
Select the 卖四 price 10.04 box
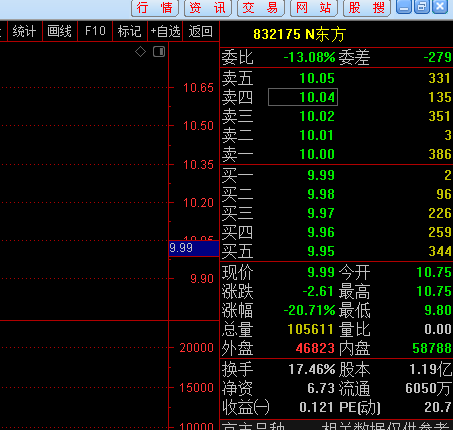(x=303, y=97)
